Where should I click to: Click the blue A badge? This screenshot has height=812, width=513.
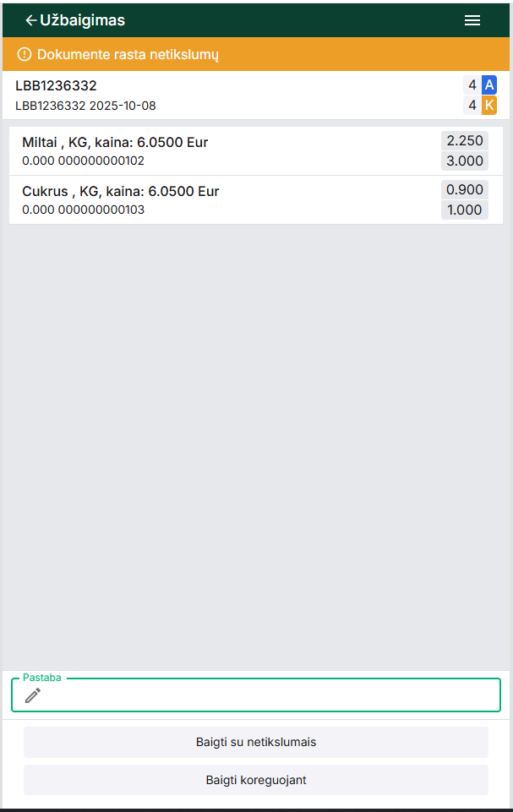click(488, 84)
